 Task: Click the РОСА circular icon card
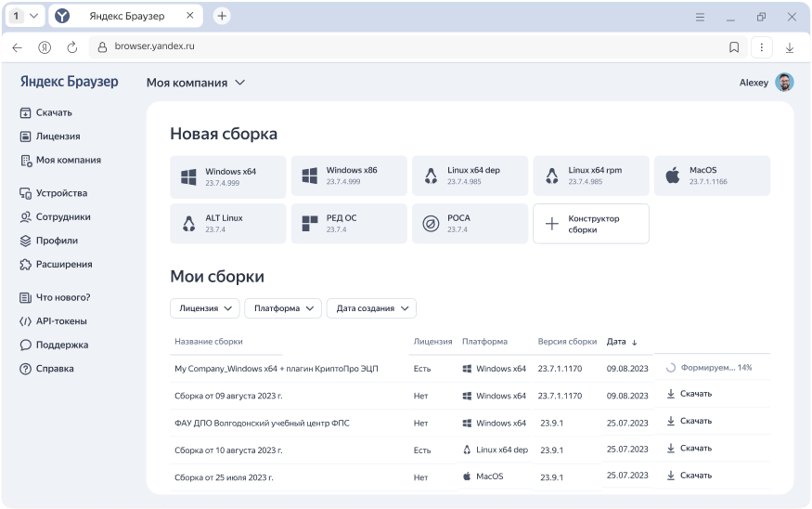tap(470, 224)
